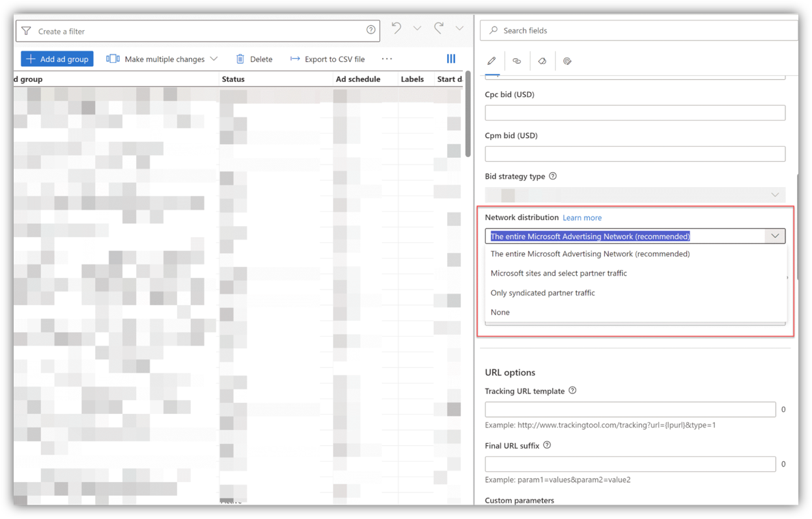Screen dimensions: 812x519
Task: Select the pencil edit tab icon
Action: coord(491,61)
